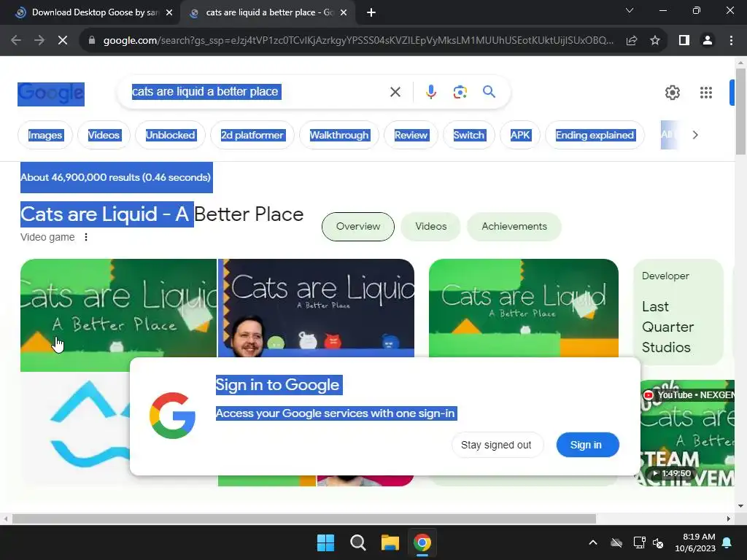Screen dimensions: 747x560
Task: Clear the search box with the X
Action: point(395,92)
